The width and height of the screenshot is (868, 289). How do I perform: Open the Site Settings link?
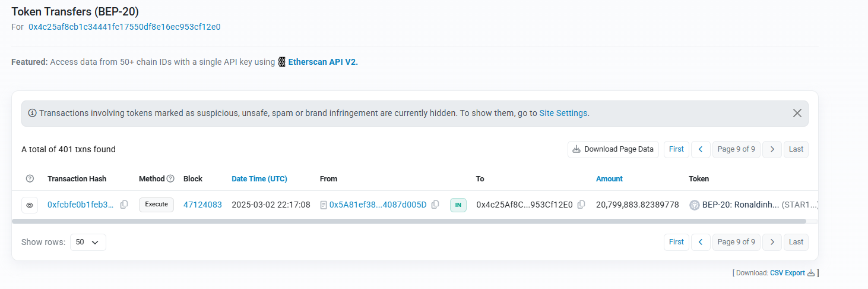[x=563, y=113]
